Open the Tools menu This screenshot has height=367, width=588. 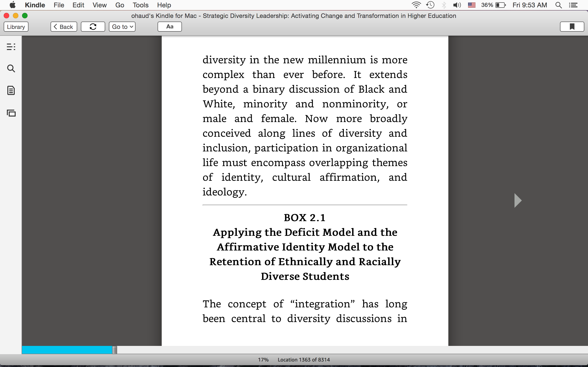point(140,5)
